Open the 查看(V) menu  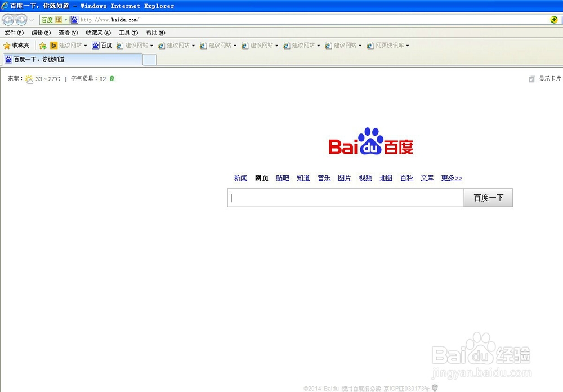pos(68,33)
